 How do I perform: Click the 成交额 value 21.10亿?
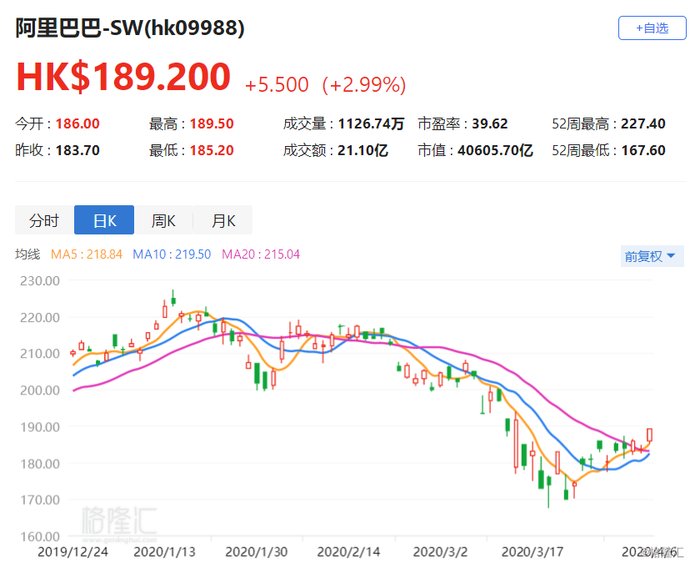tap(363, 150)
